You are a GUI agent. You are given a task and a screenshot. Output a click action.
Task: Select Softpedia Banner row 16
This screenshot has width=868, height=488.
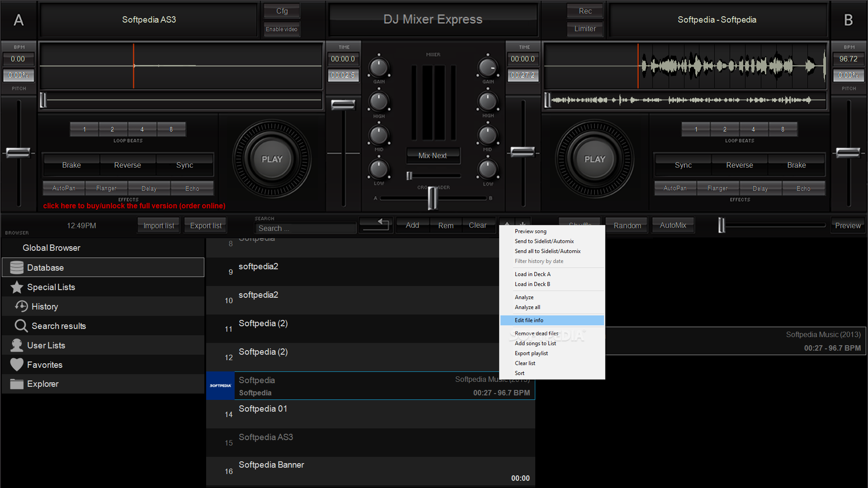click(370, 471)
